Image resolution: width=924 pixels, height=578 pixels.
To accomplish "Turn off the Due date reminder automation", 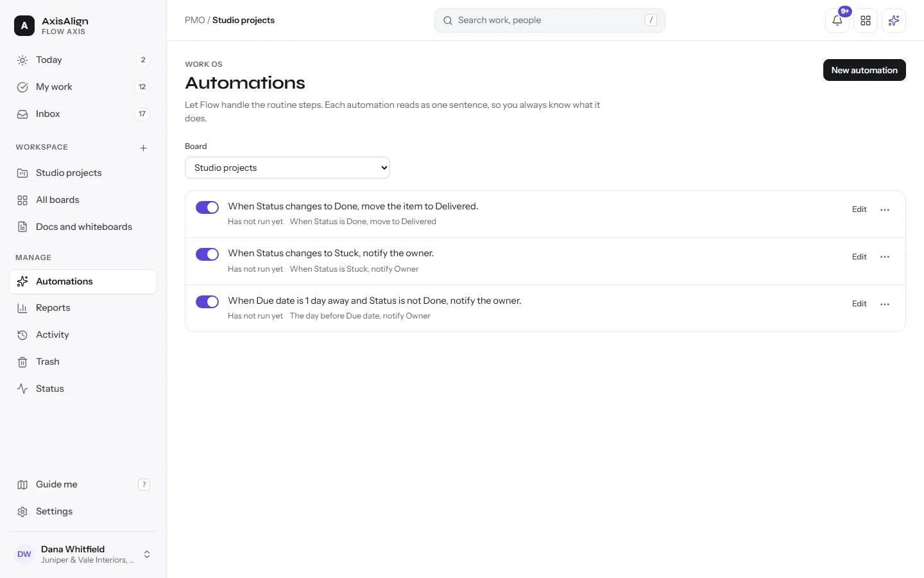I will tap(207, 302).
